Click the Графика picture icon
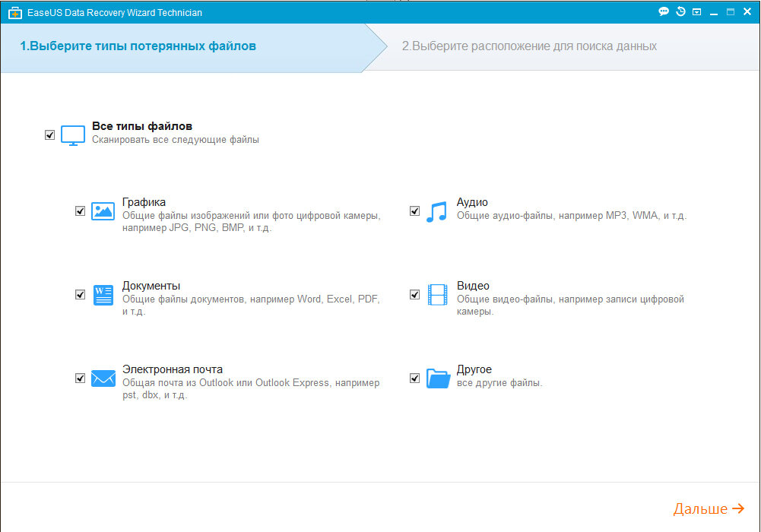The height and width of the screenshot is (532, 761). [103, 211]
